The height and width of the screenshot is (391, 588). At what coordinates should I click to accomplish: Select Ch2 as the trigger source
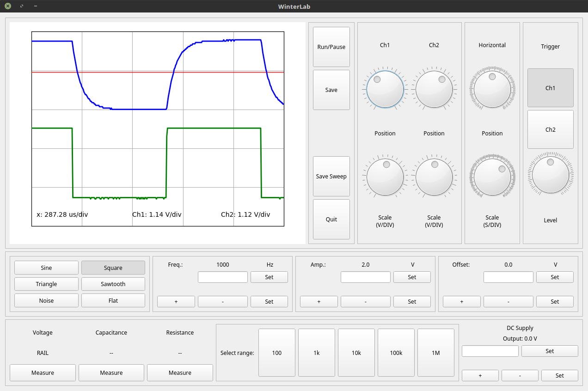(x=550, y=129)
